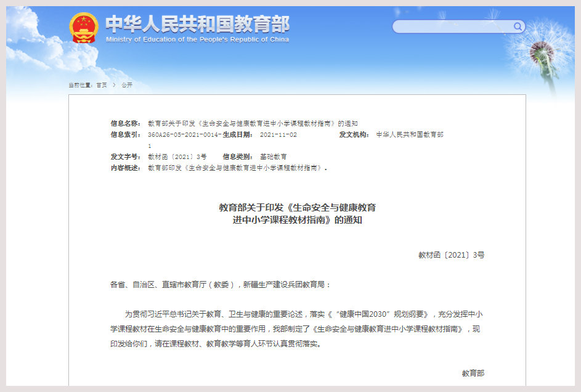Click the breadcrumb chevron arrow separator
Image resolution: width=581 pixels, height=392 pixels.
114,85
